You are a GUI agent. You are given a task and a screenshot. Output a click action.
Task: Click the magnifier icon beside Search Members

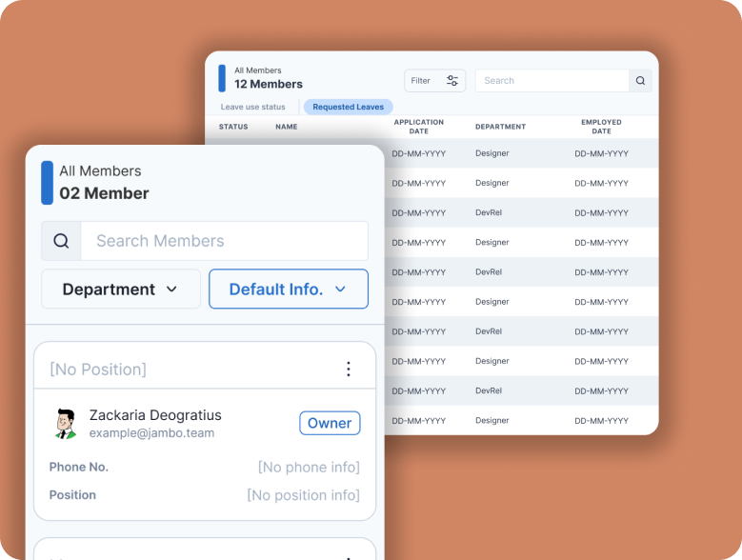coord(61,241)
